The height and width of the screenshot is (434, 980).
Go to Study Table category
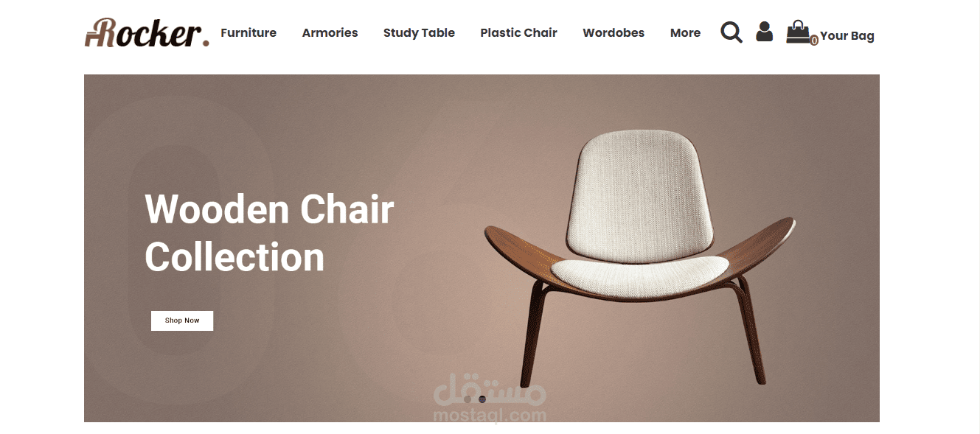tap(419, 33)
